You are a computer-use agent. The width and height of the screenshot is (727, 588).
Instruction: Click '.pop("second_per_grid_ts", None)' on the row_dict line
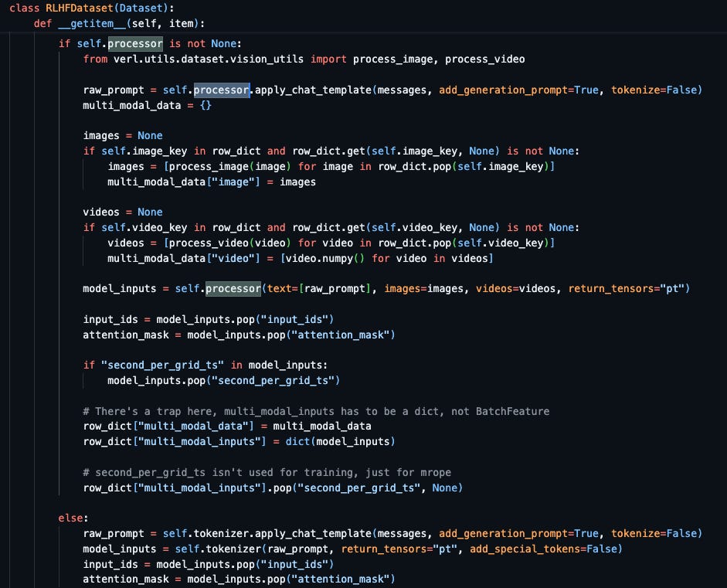pos(365,488)
